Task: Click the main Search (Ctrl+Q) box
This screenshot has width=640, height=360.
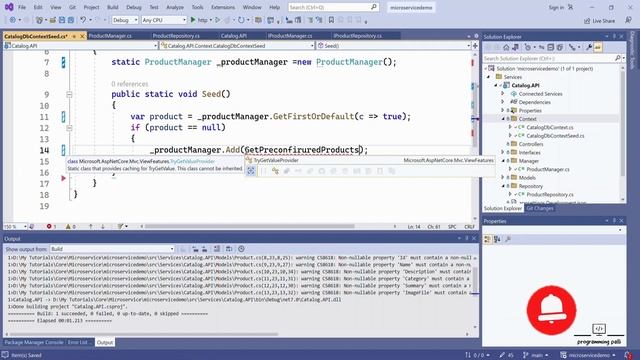Action: click(333, 7)
